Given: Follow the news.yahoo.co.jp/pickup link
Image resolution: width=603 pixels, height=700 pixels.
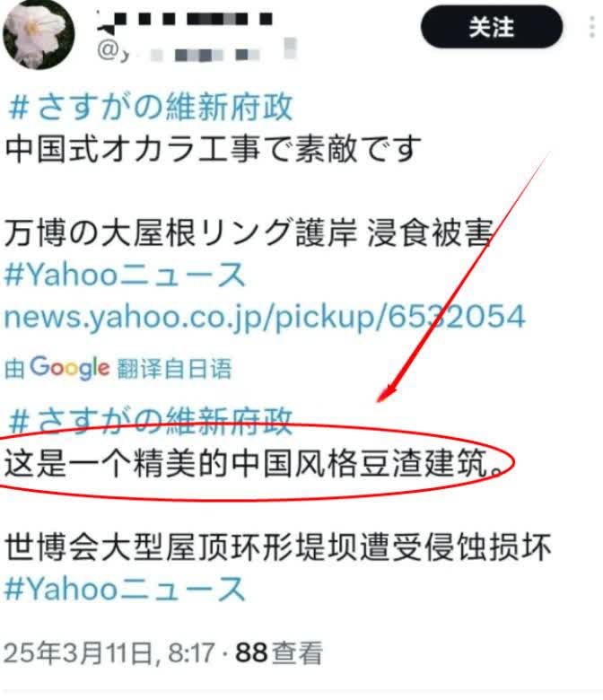Looking at the screenshot, I should coord(265,317).
